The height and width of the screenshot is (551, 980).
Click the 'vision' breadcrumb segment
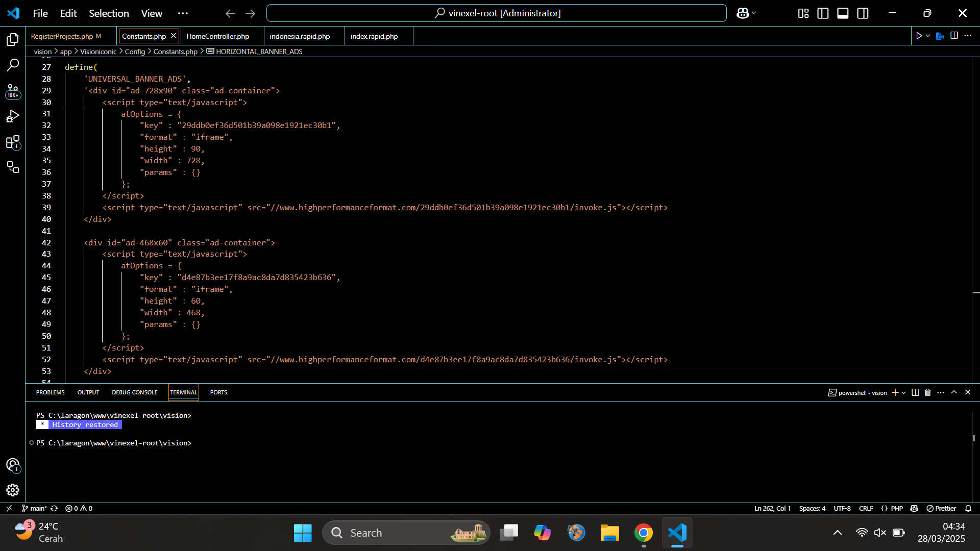tap(43, 52)
